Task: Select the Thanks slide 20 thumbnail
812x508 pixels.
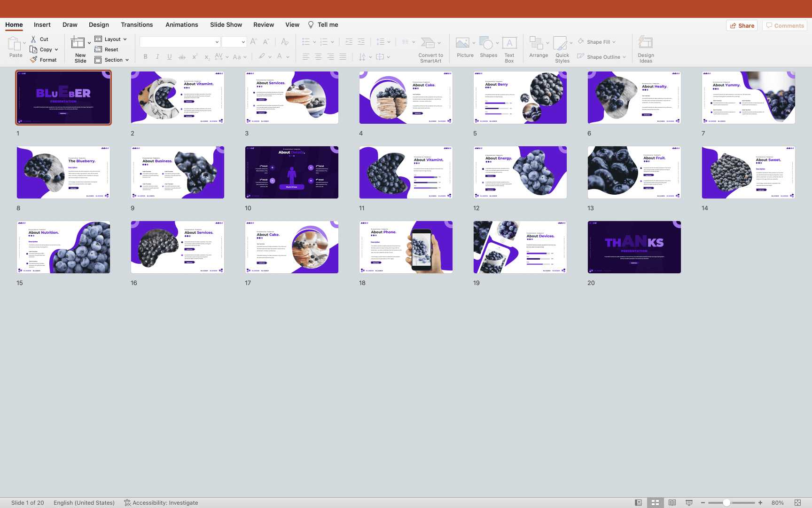Action: pos(634,247)
